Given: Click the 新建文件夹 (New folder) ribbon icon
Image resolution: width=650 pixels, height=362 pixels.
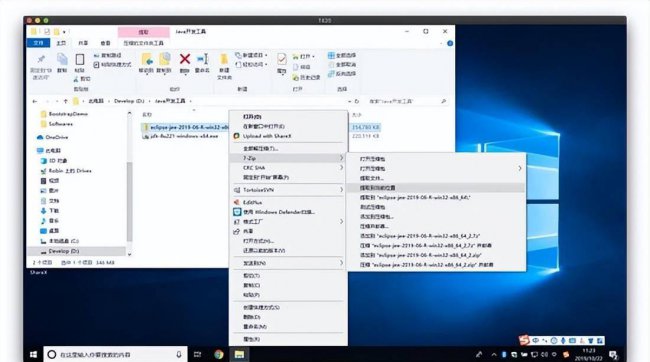Looking at the screenshot, I should [x=224, y=59].
